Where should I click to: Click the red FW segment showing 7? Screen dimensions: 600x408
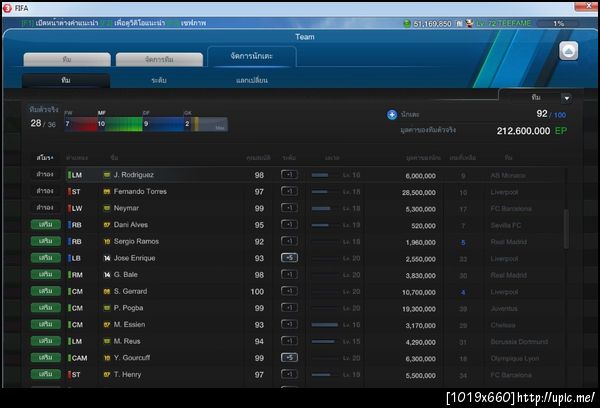(80, 124)
